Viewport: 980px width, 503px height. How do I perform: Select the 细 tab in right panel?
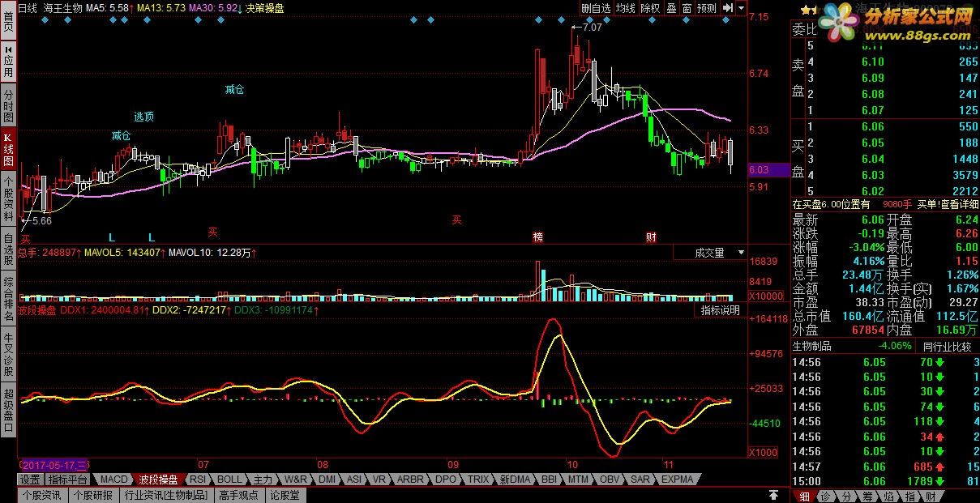804,496
